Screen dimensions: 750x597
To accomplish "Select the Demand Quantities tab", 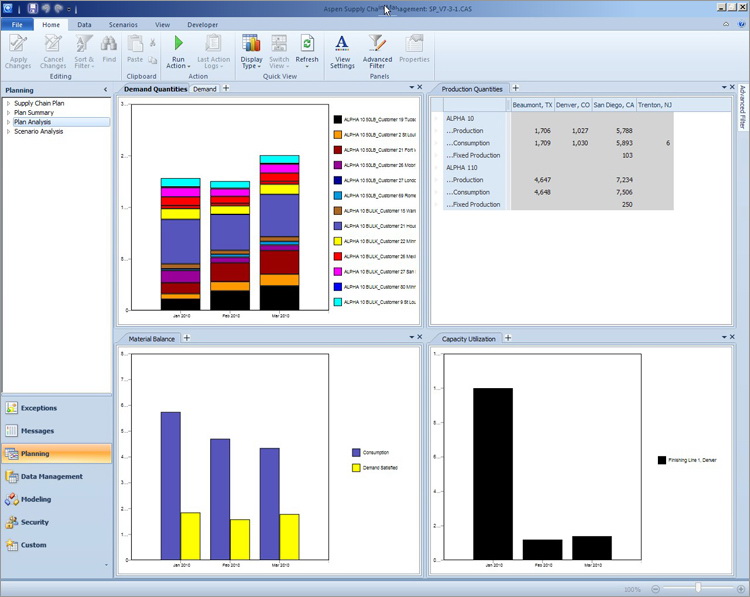I will coord(155,89).
